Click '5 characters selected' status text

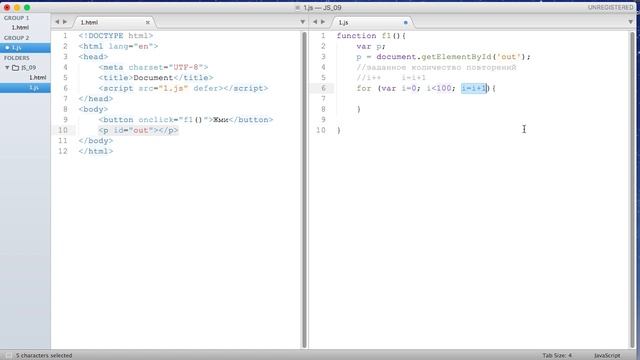tap(44, 356)
